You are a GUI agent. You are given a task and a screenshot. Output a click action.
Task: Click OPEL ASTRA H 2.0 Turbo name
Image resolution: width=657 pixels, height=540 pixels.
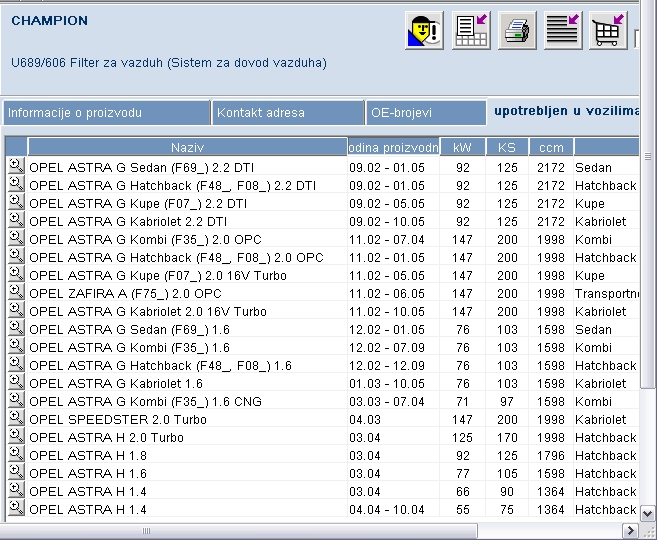coord(106,437)
